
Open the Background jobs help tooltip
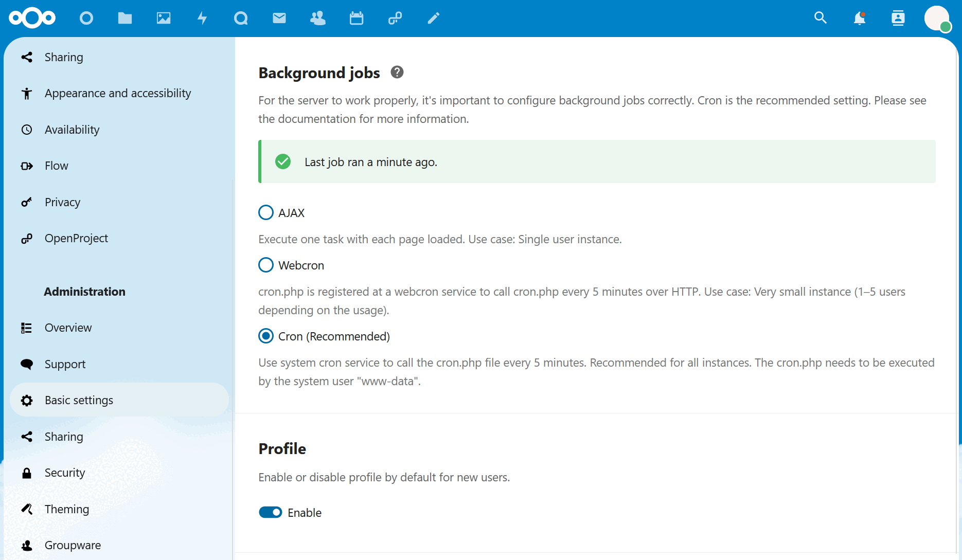(396, 73)
